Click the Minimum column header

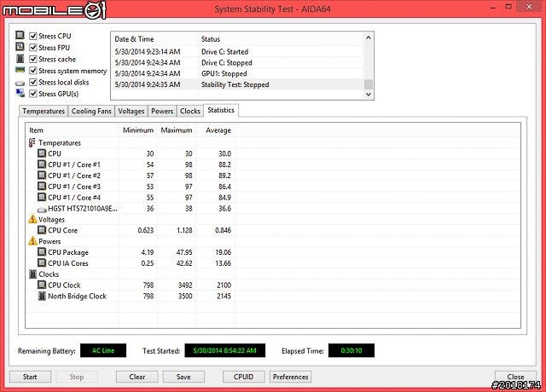(x=138, y=130)
